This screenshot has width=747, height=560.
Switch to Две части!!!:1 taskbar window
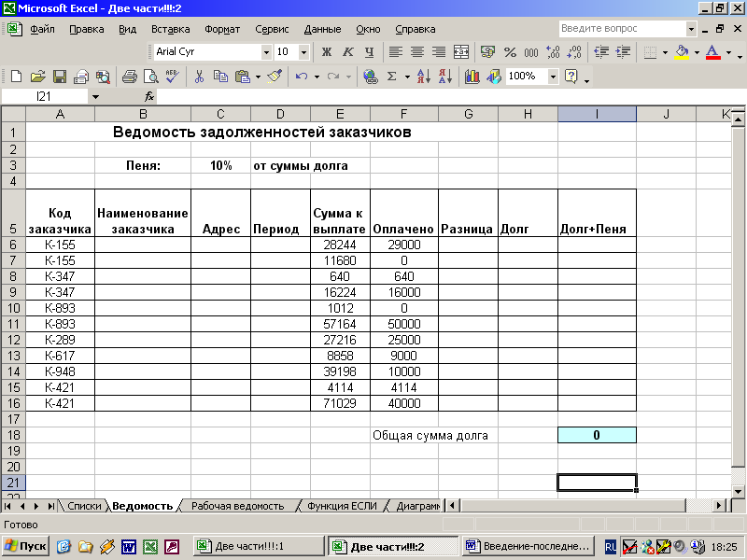tap(259, 546)
